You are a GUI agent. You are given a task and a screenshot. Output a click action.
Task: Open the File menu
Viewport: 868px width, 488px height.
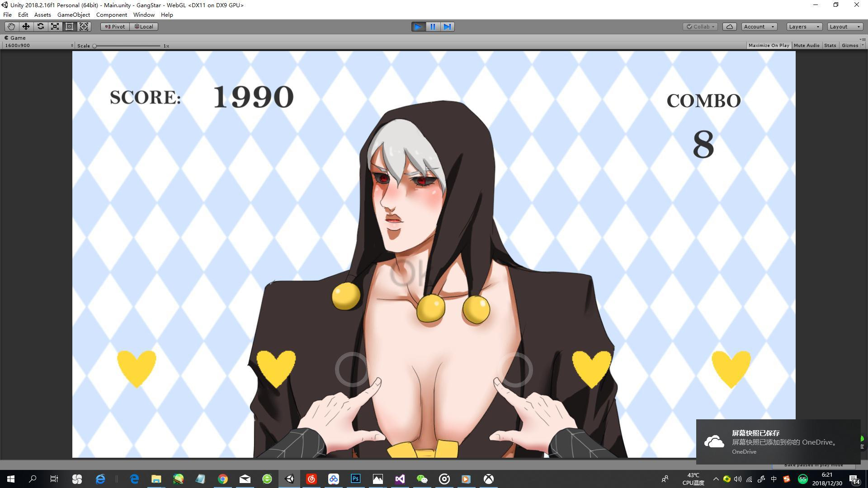[8, 15]
